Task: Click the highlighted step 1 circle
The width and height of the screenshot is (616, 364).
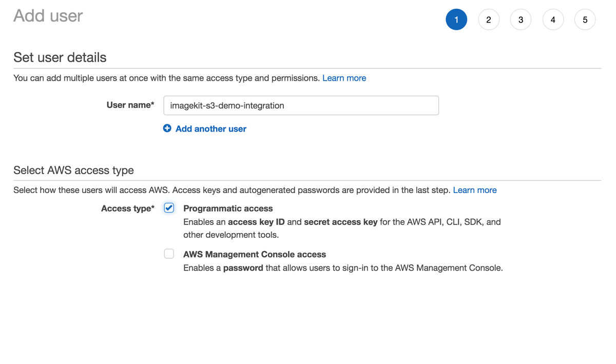Action: click(456, 19)
